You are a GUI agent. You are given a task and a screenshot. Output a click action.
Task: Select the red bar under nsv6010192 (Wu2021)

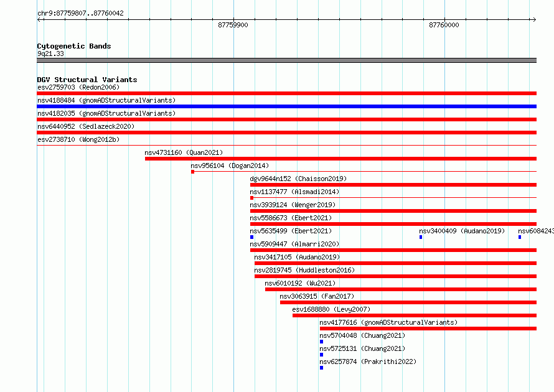(401, 289)
